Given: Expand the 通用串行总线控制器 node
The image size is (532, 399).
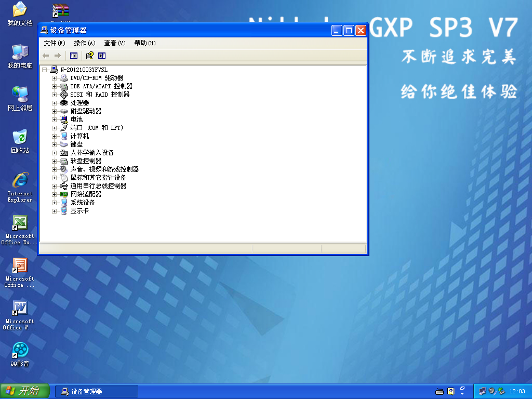Looking at the screenshot, I should coord(54,186).
